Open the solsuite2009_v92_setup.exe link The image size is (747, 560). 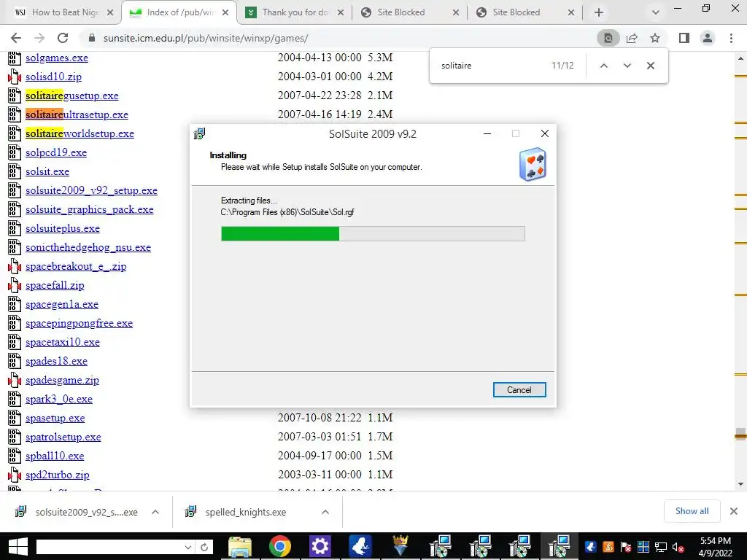click(x=91, y=190)
